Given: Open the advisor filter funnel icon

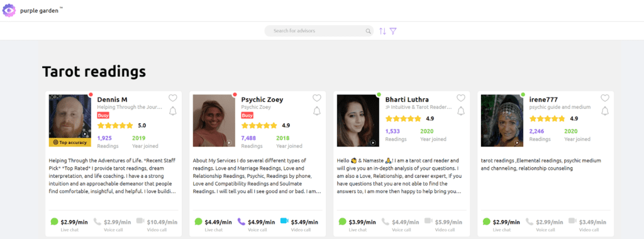Looking at the screenshot, I should (x=393, y=31).
